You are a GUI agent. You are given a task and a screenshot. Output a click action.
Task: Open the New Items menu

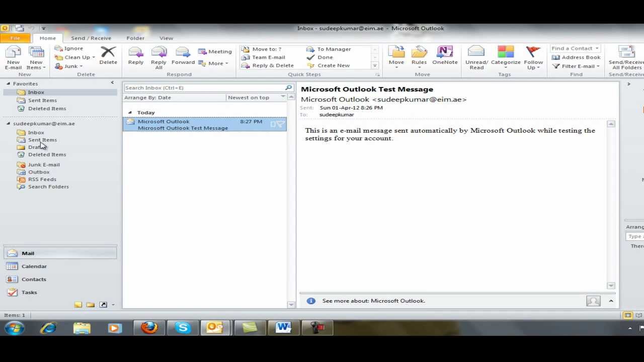[36, 58]
